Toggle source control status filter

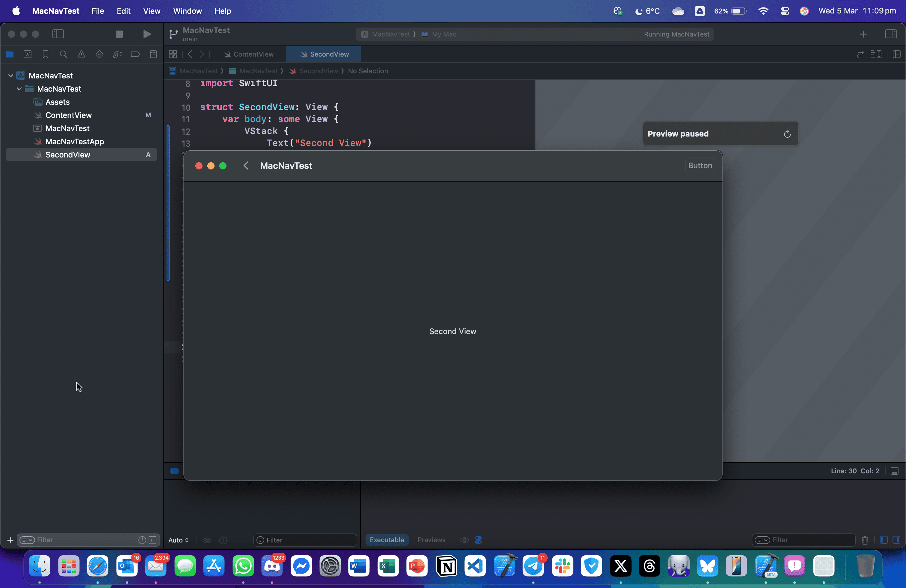pos(153,540)
